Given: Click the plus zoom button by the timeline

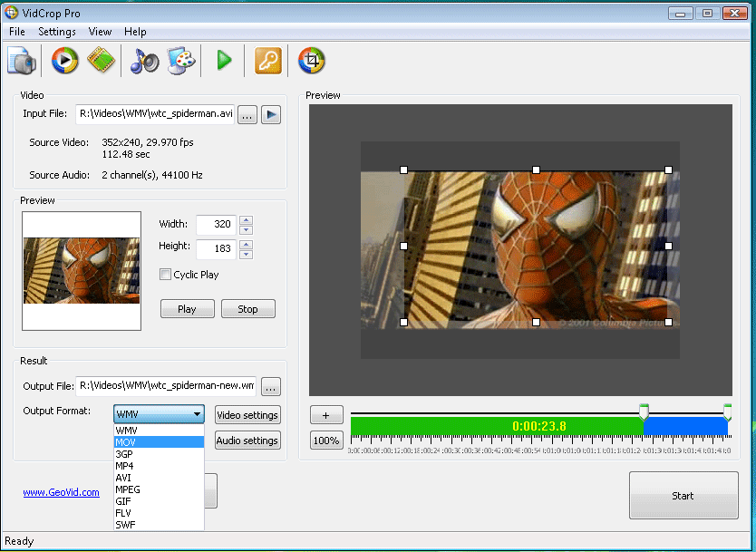Looking at the screenshot, I should tap(326, 415).
